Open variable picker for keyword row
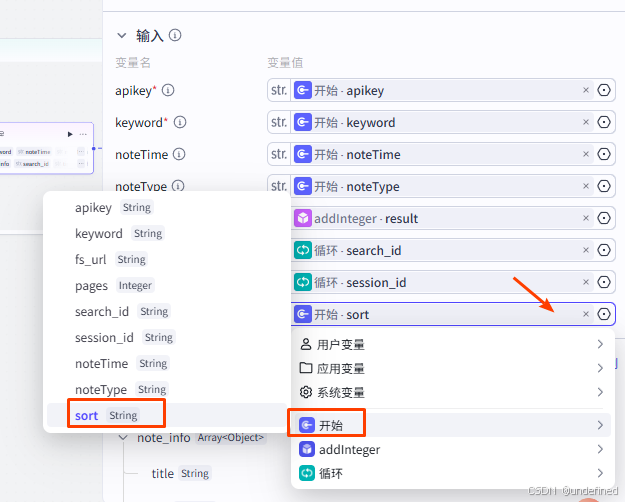This screenshot has width=625, height=502. tap(604, 122)
